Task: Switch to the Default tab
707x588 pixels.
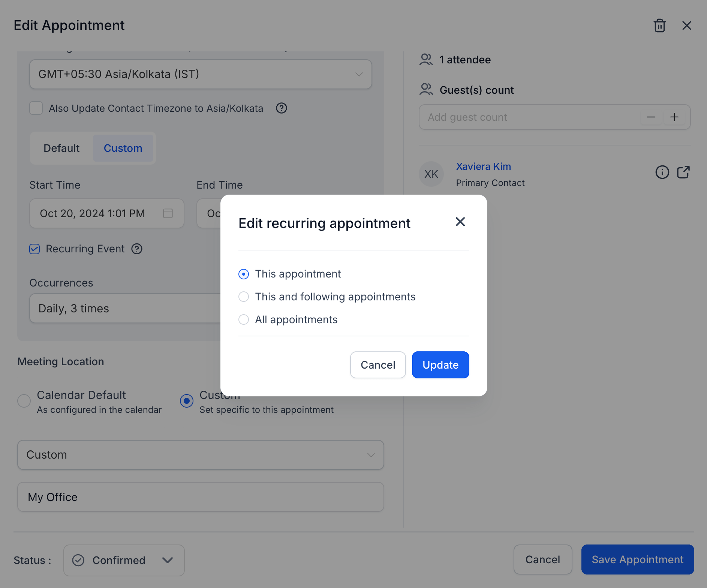Action: point(61,148)
